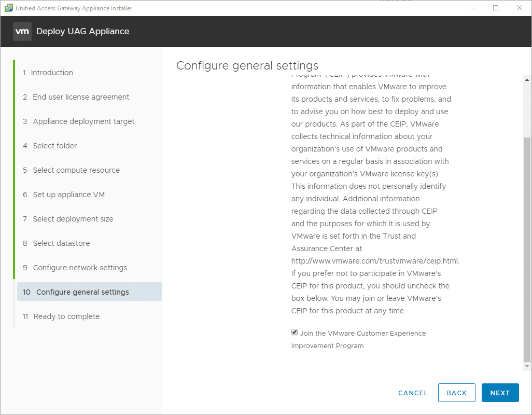Open Select compute resource step
Viewport: 532px width, 415px height.
[76, 170]
